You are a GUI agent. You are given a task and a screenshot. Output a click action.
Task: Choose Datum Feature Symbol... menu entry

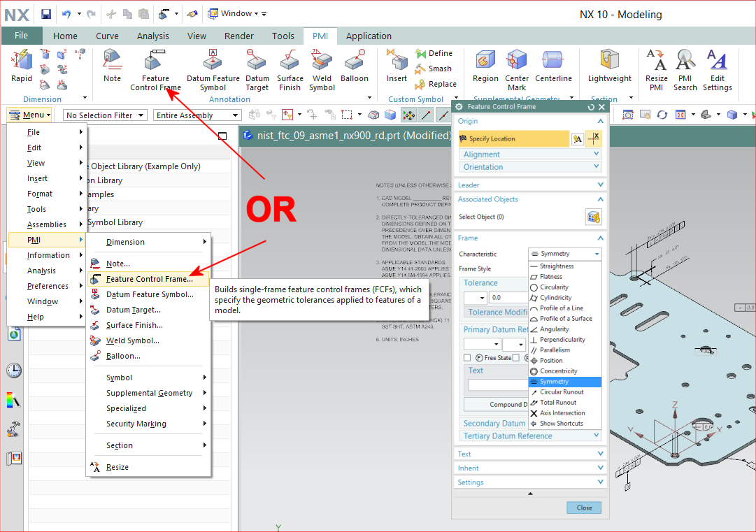coord(148,294)
